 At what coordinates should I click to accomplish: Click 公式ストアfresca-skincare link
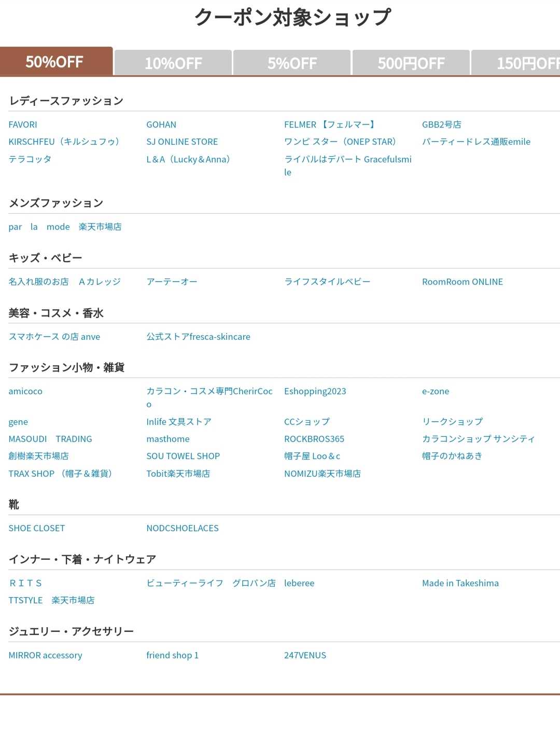198,337
